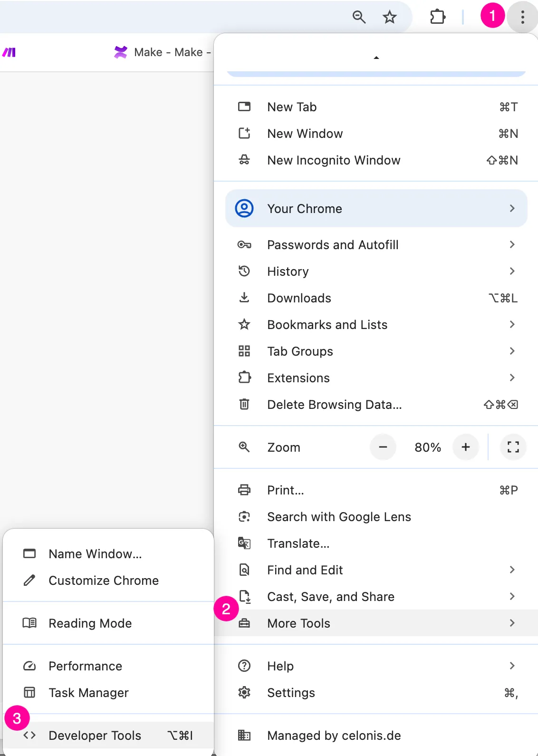538x756 pixels.
Task: Click the Translate icon
Action: 244,543
